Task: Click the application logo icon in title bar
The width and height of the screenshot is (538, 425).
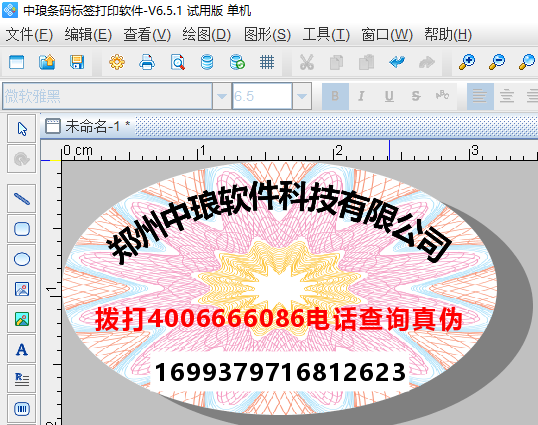Action: (x=10, y=10)
